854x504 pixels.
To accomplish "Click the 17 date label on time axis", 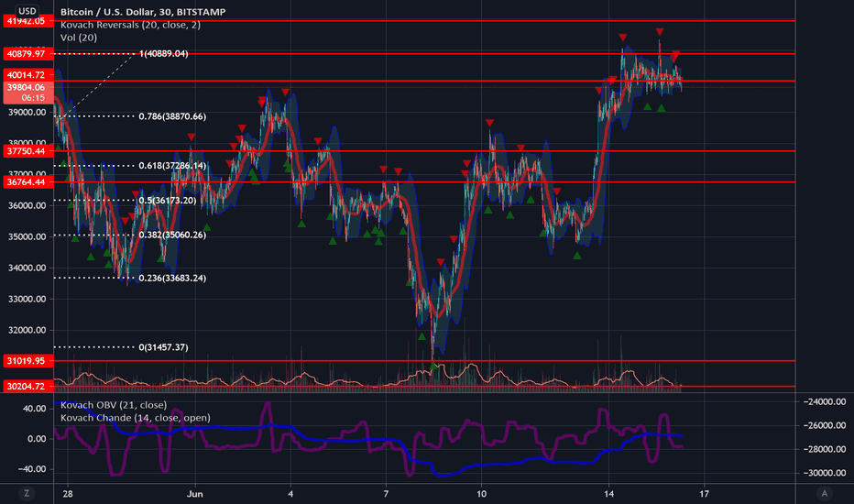I will tap(705, 494).
